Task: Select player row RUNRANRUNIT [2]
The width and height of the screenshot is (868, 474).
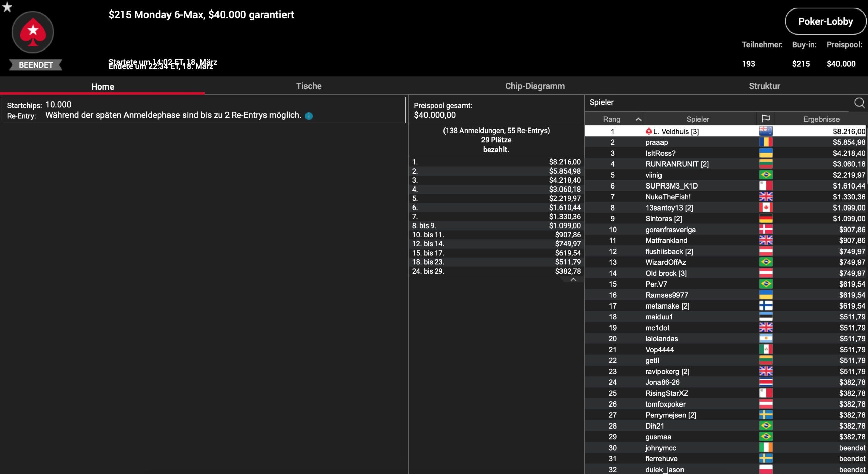Action: pos(677,164)
